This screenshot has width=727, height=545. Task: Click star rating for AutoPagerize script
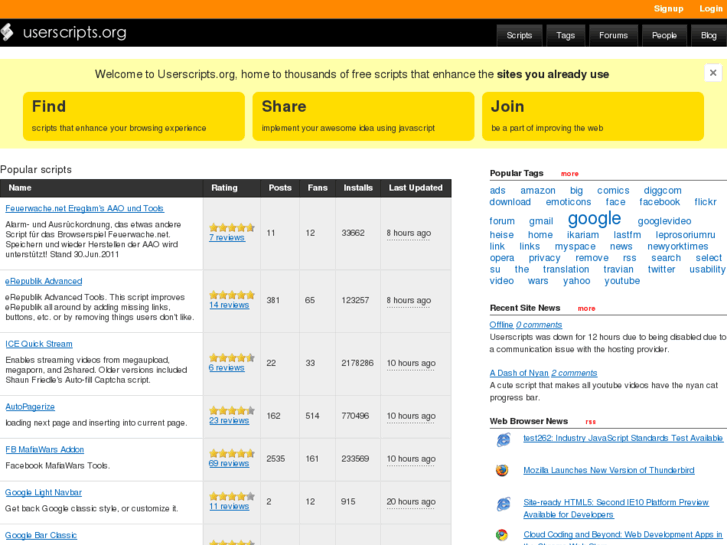tap(231, 410)
